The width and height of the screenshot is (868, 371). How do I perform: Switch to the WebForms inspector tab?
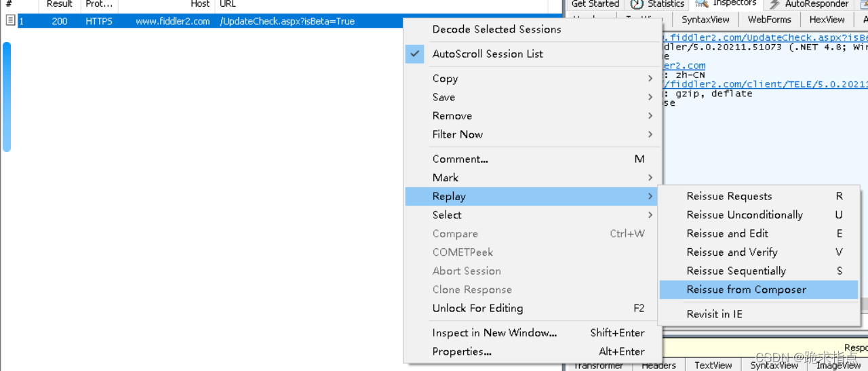point(769,20)
